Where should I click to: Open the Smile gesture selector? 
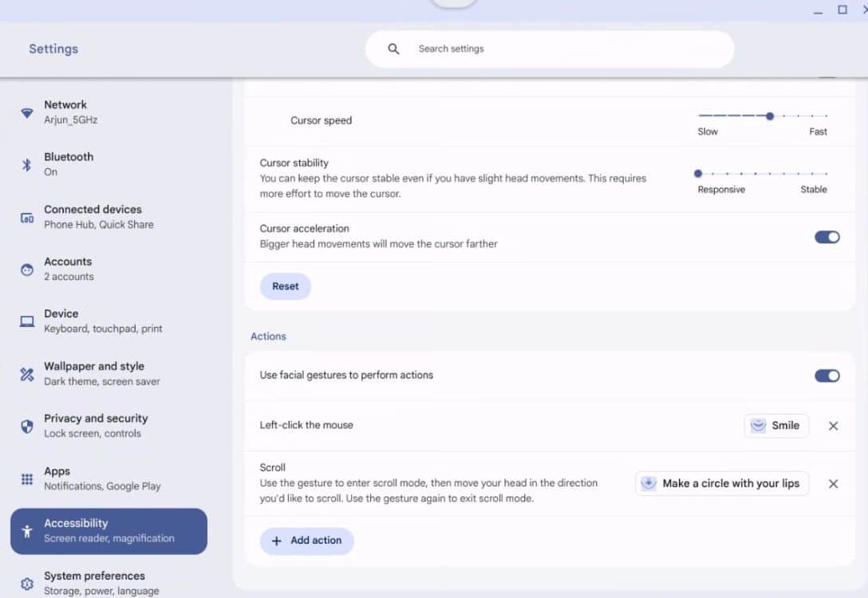coord(776,426)
